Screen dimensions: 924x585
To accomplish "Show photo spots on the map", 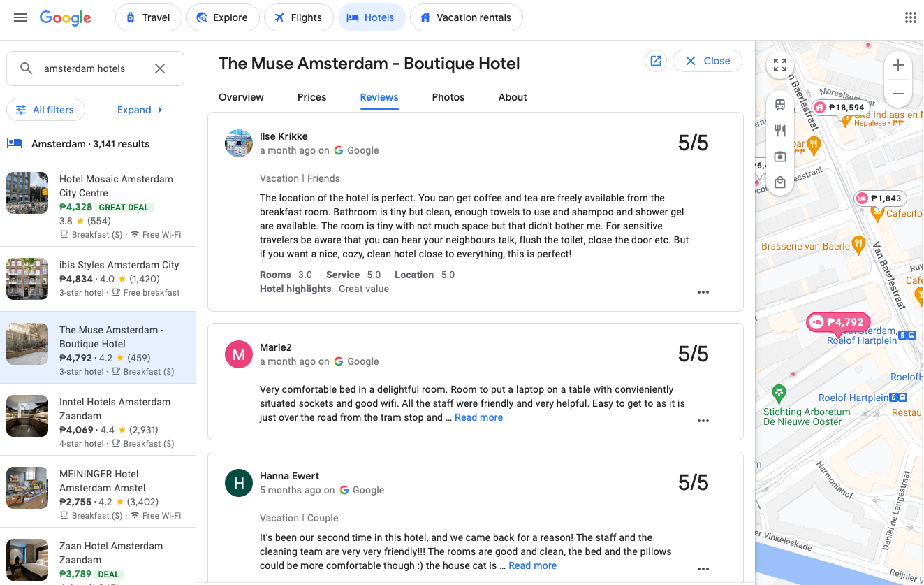I will pos(779,157).
